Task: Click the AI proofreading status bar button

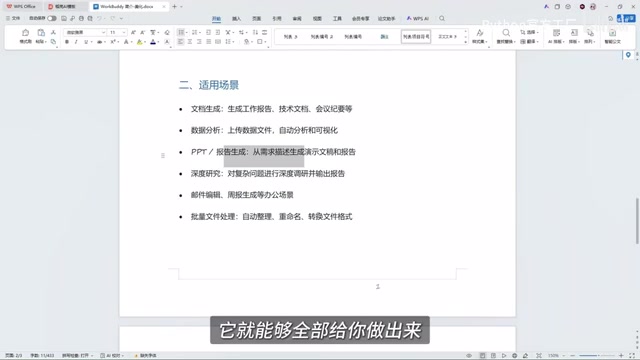Action: (111, 356)
